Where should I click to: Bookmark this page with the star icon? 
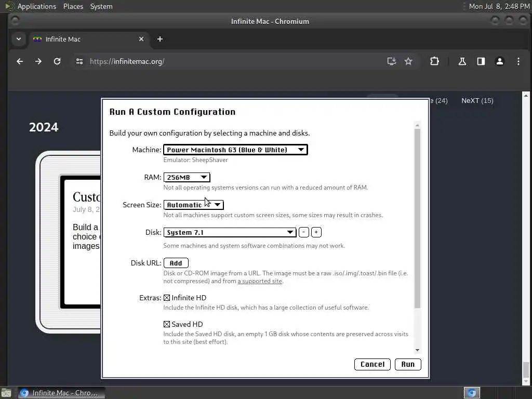pos(408,61)
